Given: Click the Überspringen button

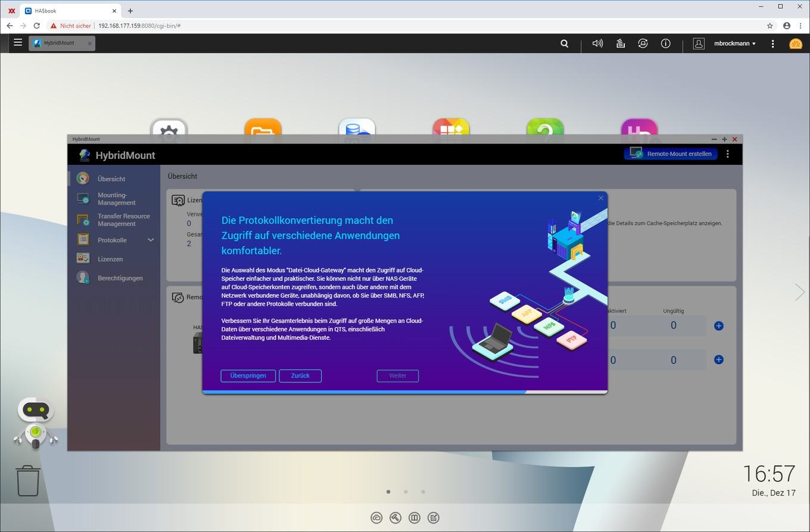Looking at the screenshot, I should (248, 375).
